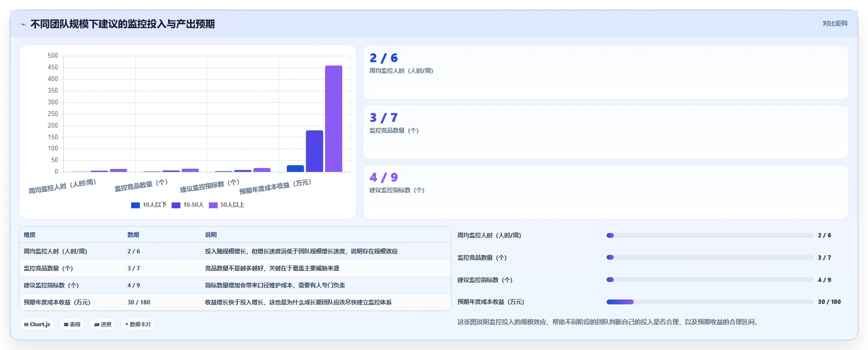Toggle the 10-50人 legend entry
Viewport: 868px width, 350px height.
(188, 205)
